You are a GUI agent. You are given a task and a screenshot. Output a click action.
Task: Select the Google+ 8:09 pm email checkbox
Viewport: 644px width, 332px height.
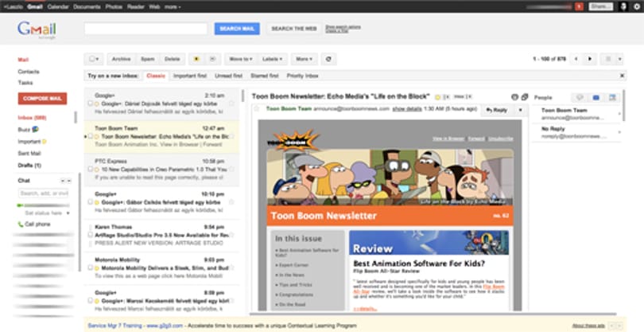pyautogui.click(x=91, y=301)
